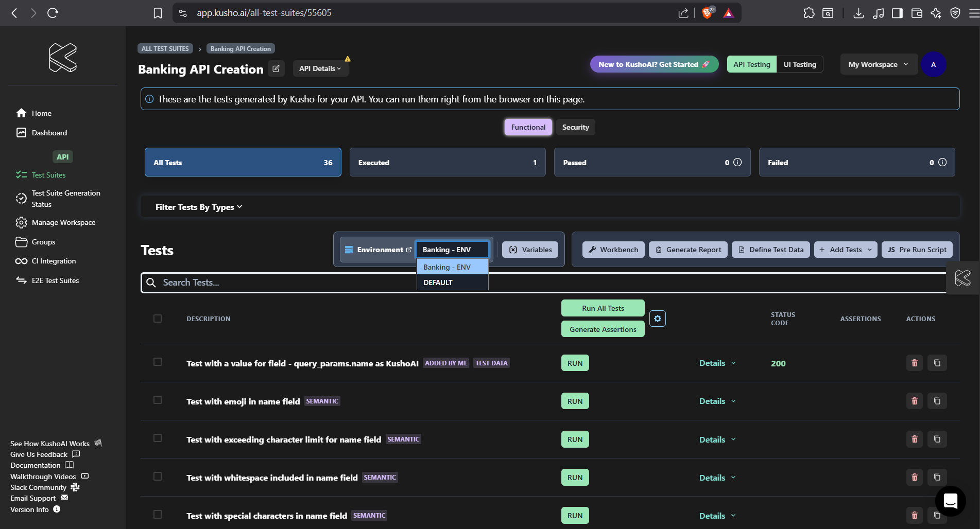Open My Workspace dropdown
The image size is (980, 529).
(x=879, y=64)
